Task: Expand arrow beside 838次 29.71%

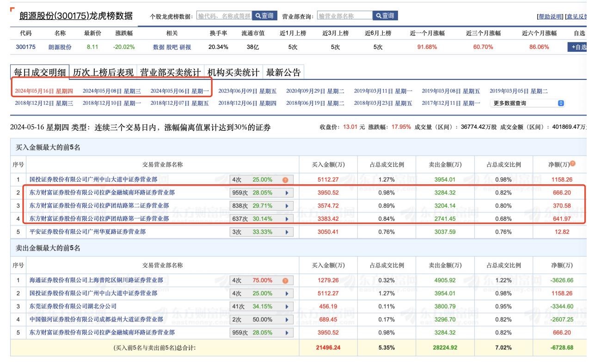Action: click(x=287, y=206)
